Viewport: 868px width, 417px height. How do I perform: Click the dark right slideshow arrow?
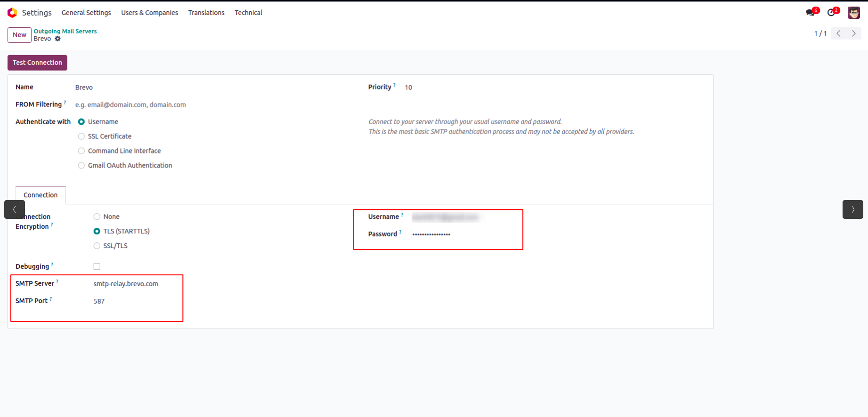coord(853,209)
